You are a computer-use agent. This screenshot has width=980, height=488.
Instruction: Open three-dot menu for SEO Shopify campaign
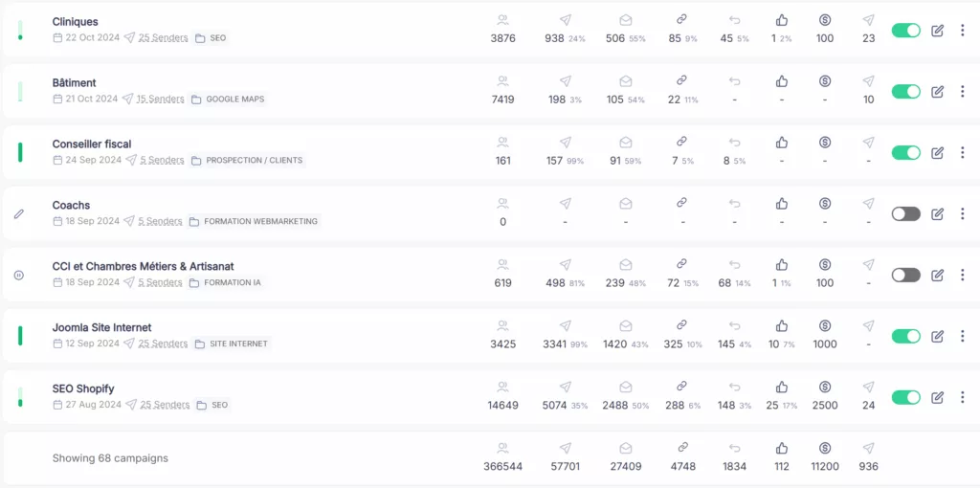pos(962,397)
